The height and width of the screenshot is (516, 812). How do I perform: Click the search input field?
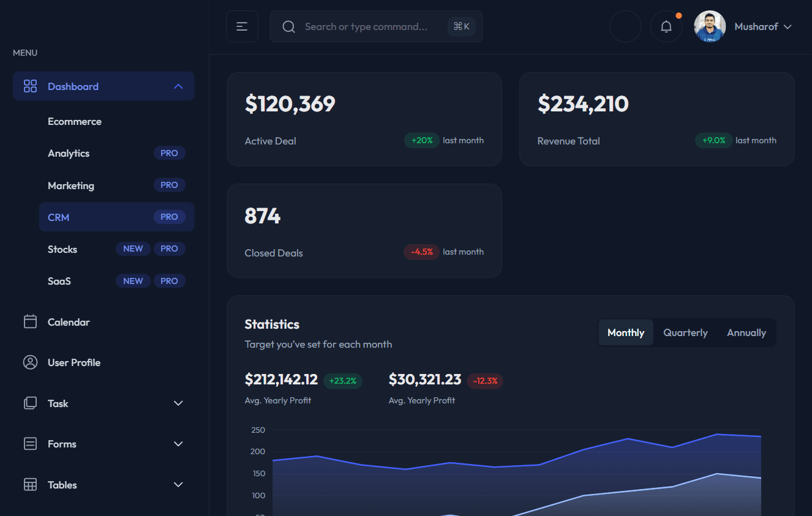click(x=367, y=26)
